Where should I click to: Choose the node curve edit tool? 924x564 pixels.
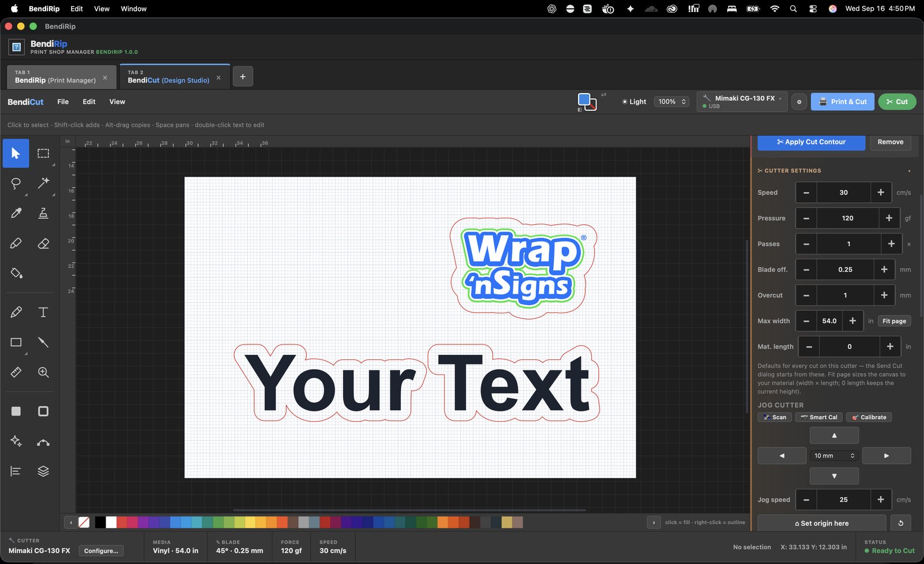click(x=43, y=442)
